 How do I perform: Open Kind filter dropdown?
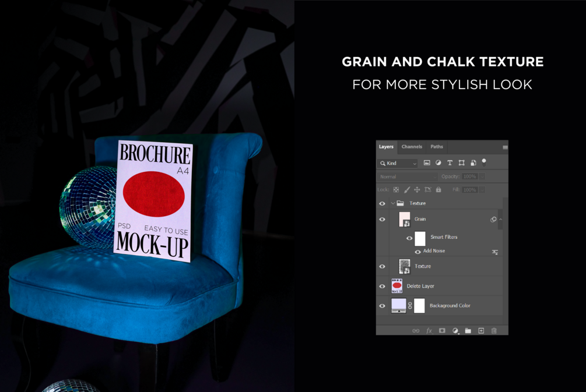tap(398, 163)
